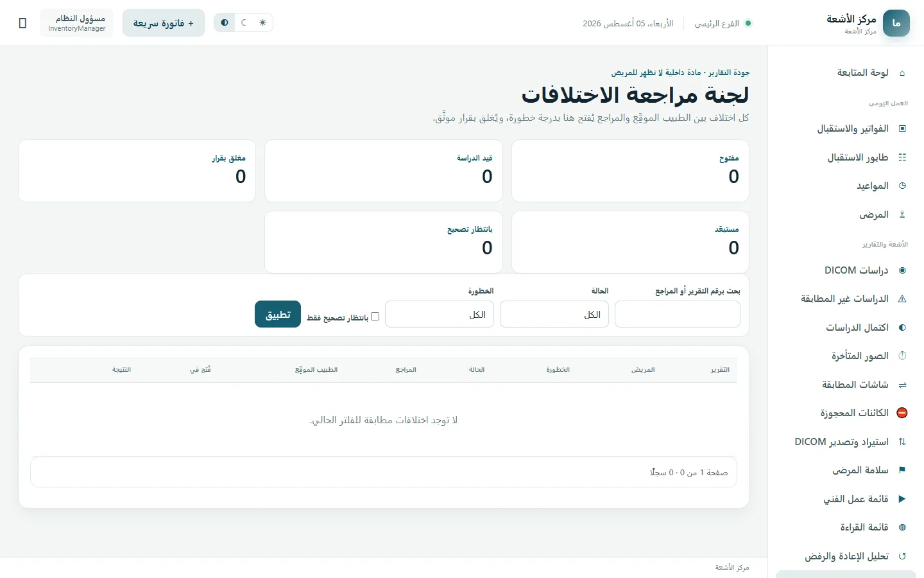
Task: Click refresh icon for تحليل الإعادة والرفض
Action: [x=902, y=556]
